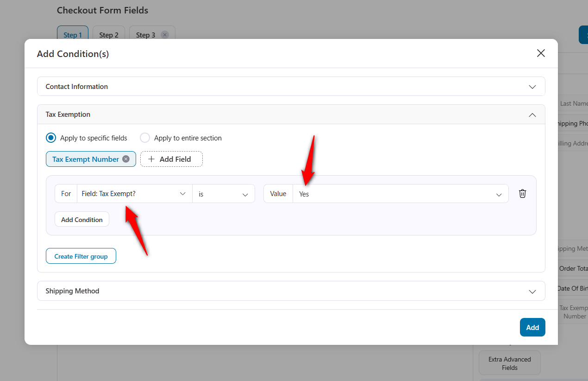Delete the condition row using the trash icon

coord(522,193)
